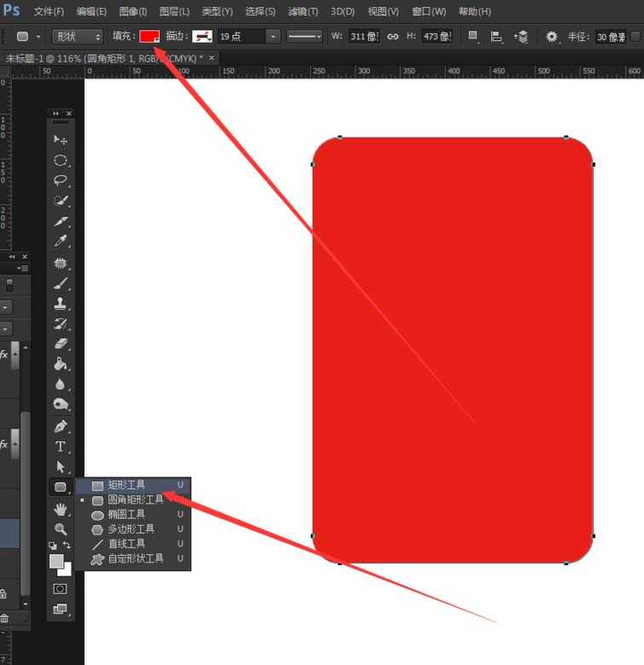
Task: Open the 滤镜(T) menu
Action: (x=302, y=12)
